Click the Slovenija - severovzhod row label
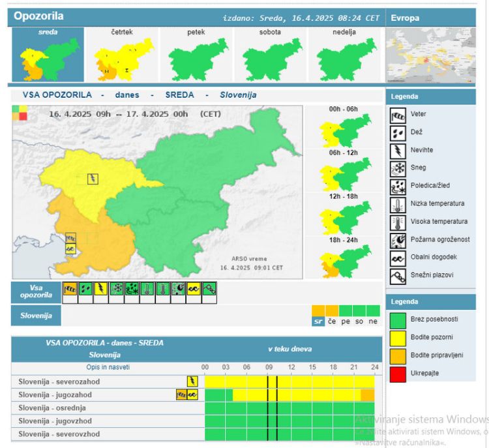 coord(59,434)
